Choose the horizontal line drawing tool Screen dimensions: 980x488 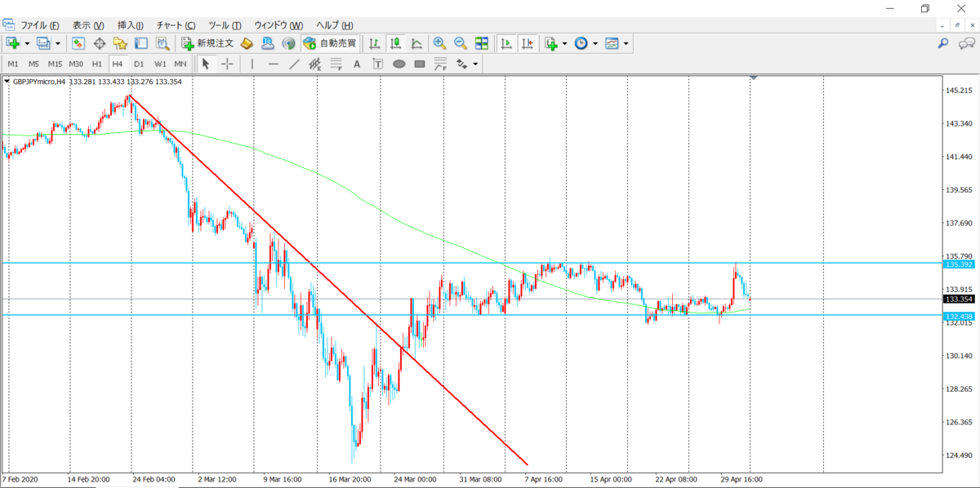(x=274, y=64)
